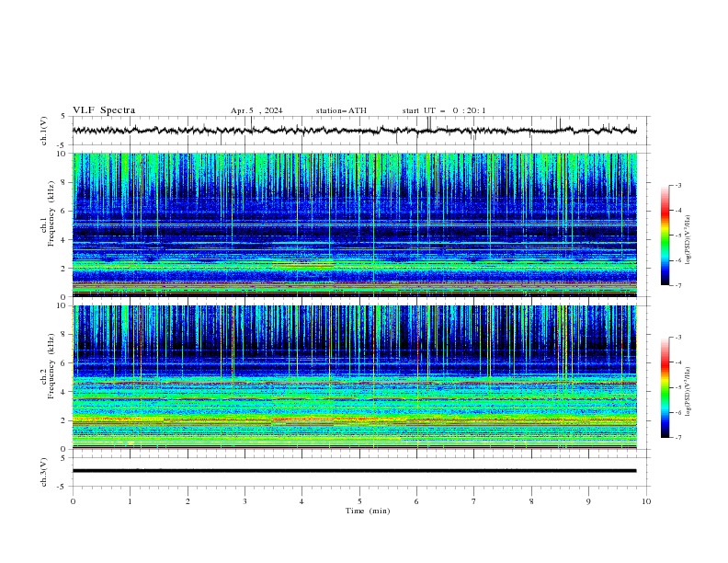This screenshot has width=728, height=563.
Task: Click the ch.1 PSD color bar
Action: 665,236
